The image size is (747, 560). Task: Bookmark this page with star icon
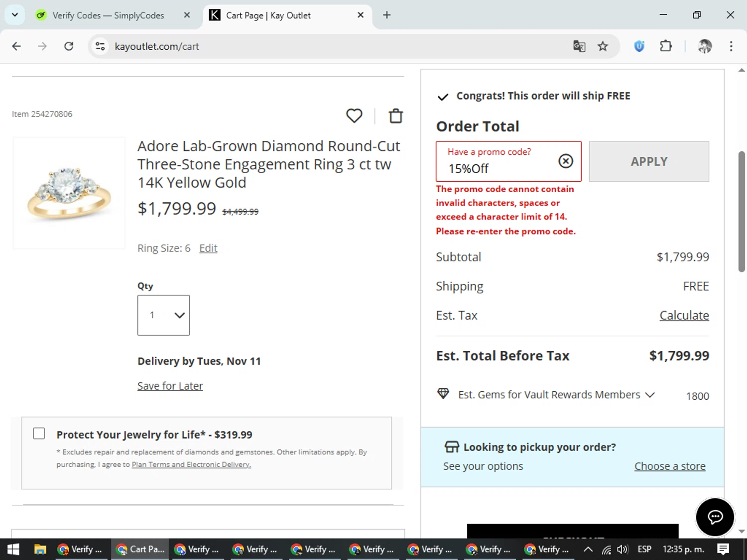click(603, 46)
